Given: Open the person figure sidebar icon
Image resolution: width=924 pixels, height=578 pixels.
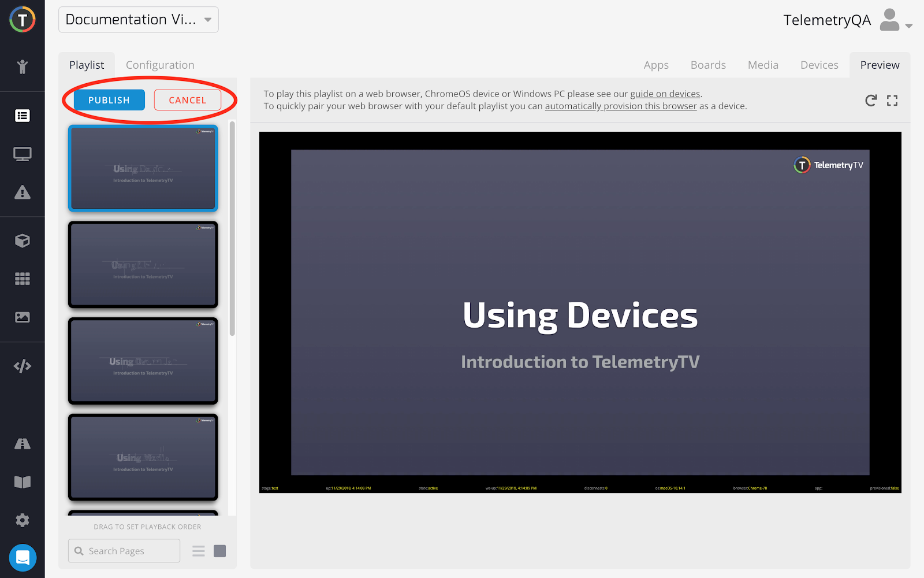Looking at the screenshot, I should click(22, 66).
